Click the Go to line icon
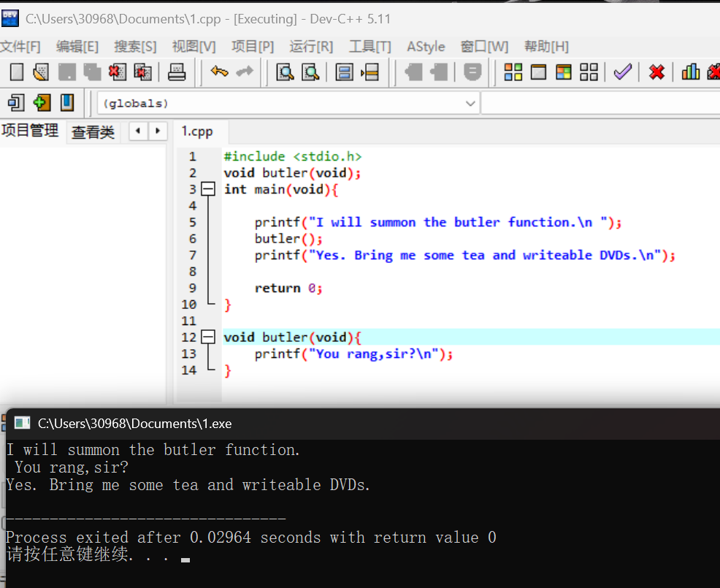 coord(370,72)
